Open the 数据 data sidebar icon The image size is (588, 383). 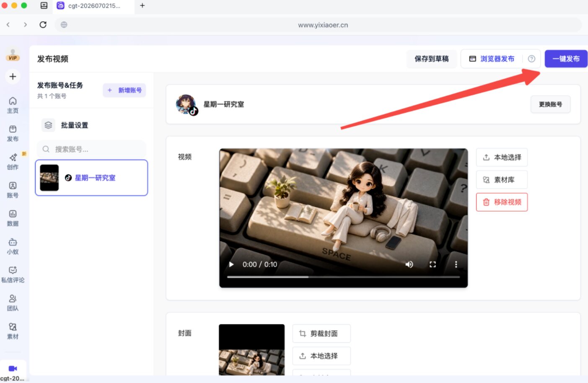pyautogui.click(x=13, y=218)
